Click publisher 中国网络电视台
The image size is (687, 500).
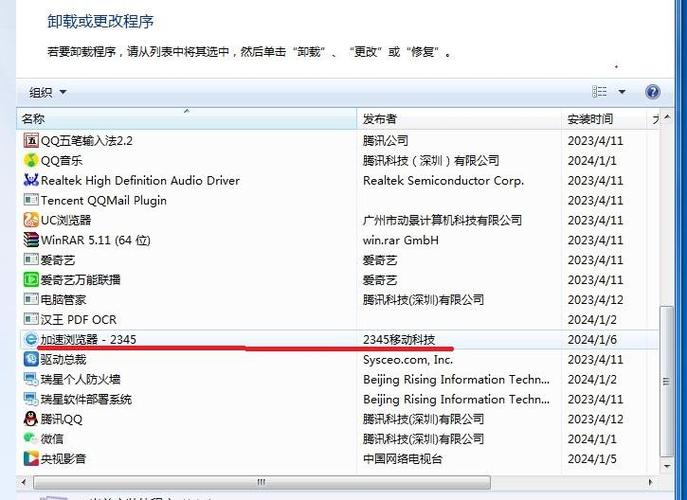coord(402,459)
